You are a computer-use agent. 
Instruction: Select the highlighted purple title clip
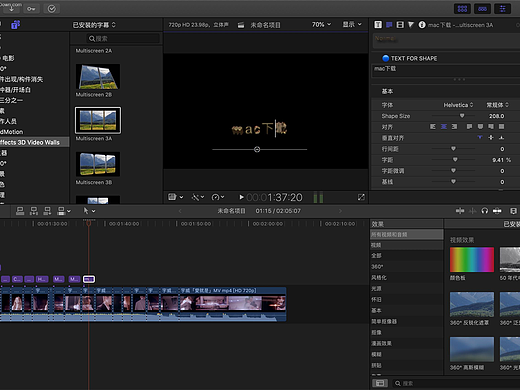pyautogui.click(x=89, y=279)
